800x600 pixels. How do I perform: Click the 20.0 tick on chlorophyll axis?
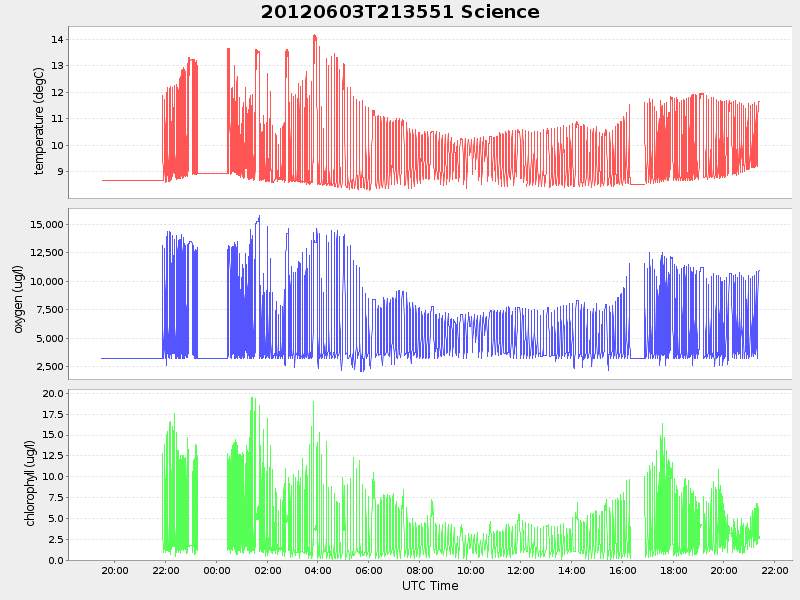[x=53, y=394]
